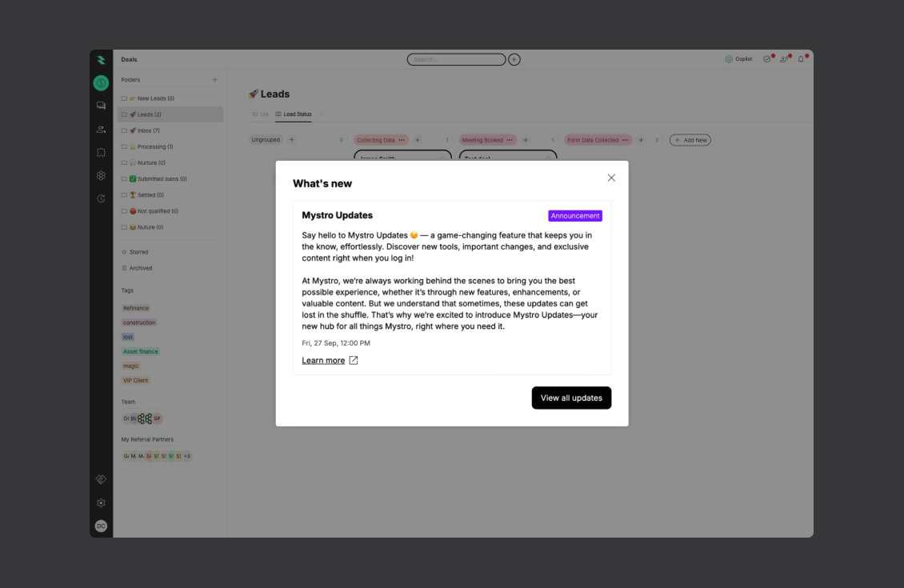Image resolution: width=904 pixels, height=588 pixels.
Task: Filter by the Asset finance tag
Action: coord(140,352)
